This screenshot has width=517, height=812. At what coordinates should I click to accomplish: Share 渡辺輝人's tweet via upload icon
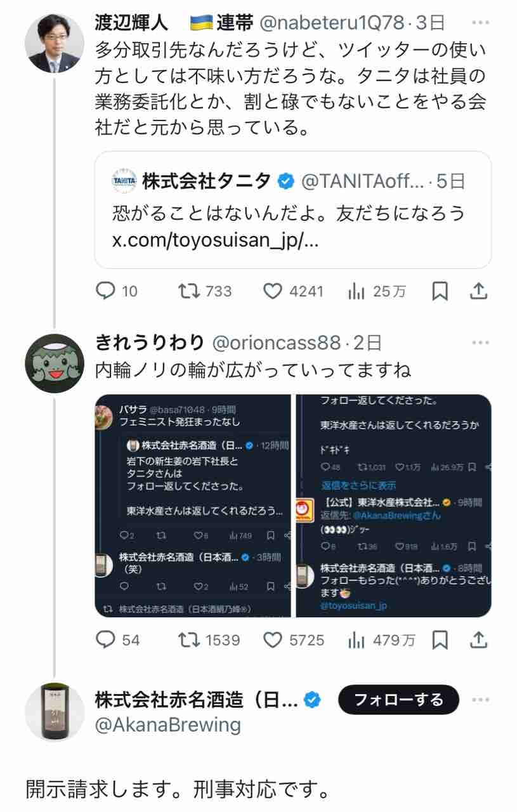point(478,291)
